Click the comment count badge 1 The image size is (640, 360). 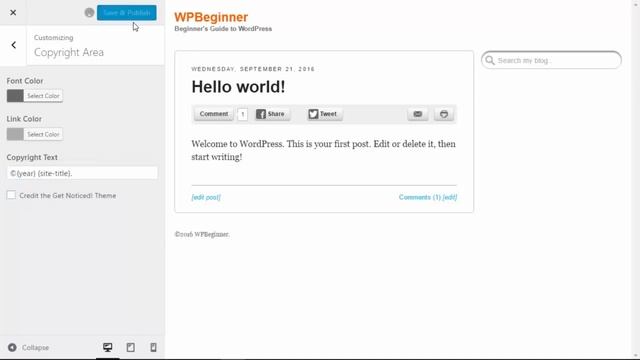(242, 114)
